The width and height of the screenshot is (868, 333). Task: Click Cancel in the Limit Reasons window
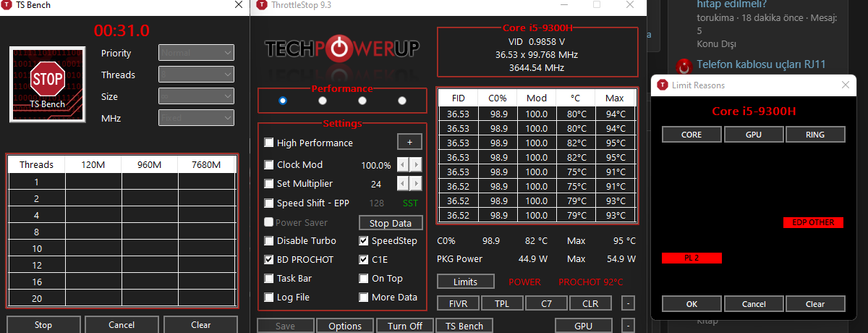(753, 304)
